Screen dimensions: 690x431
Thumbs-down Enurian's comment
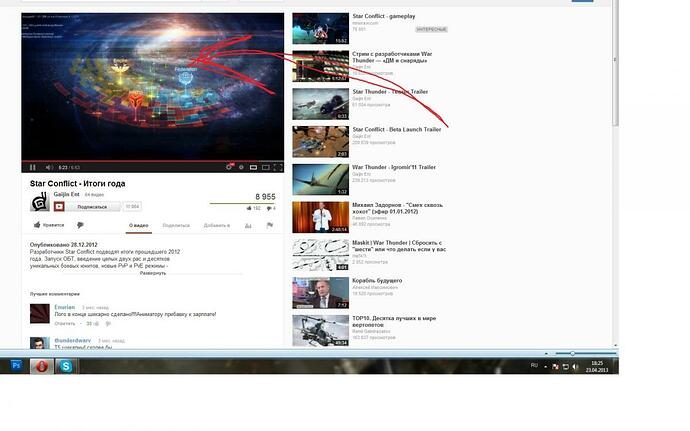(x=108, y=324)
